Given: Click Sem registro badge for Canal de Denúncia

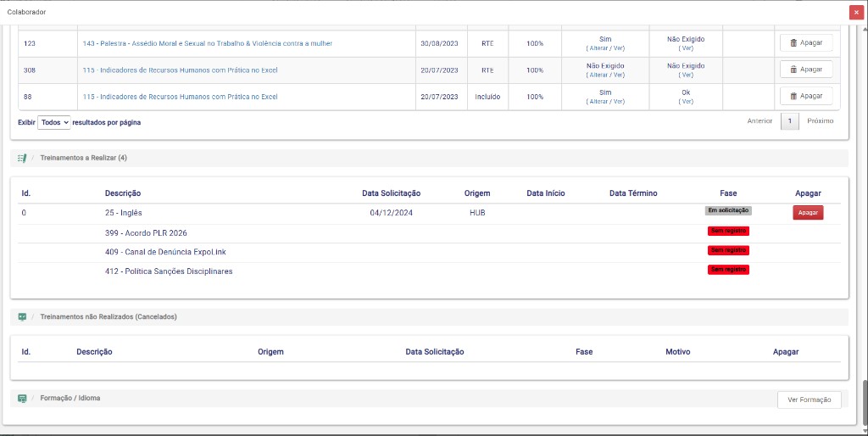Looking at the screenshot, I should tap(728, 250).
